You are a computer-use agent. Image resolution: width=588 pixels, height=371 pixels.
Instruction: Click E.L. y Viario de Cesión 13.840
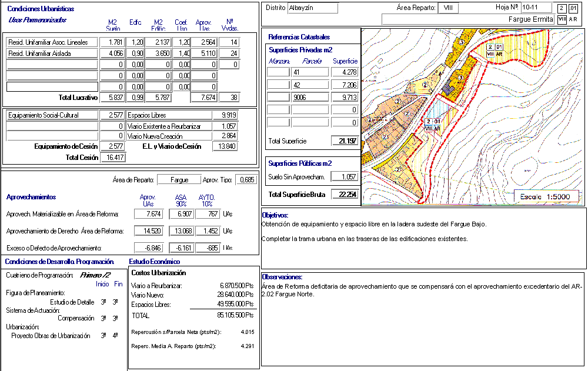point(225,146)
